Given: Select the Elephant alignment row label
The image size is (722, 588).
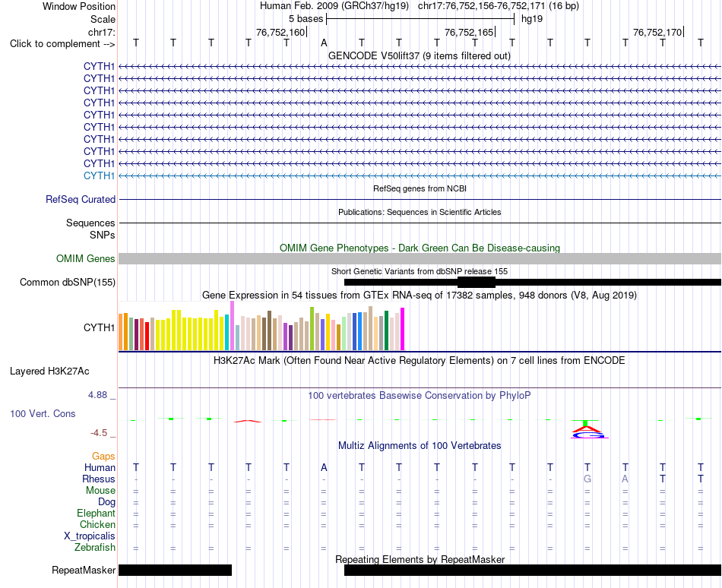Looking at the screenshot, I should point(96,514).
